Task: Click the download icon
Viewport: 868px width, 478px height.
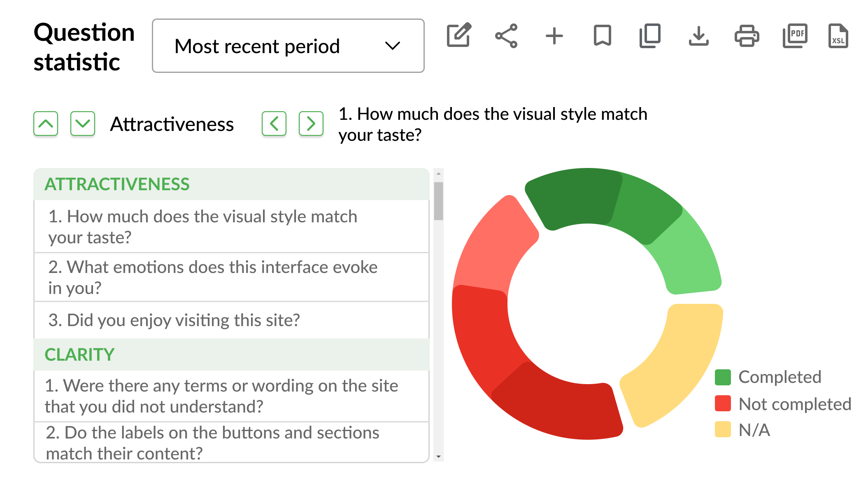Action: pos(698,36)
